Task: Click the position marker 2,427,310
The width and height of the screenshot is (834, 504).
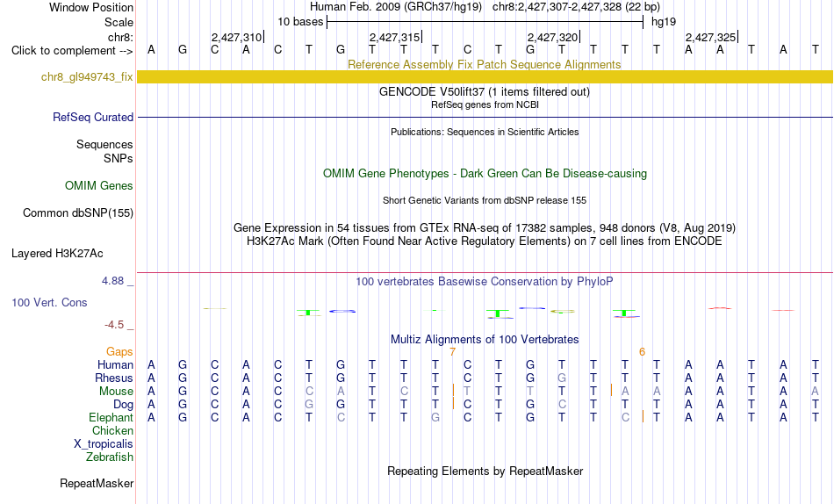Action: (237, 37)
